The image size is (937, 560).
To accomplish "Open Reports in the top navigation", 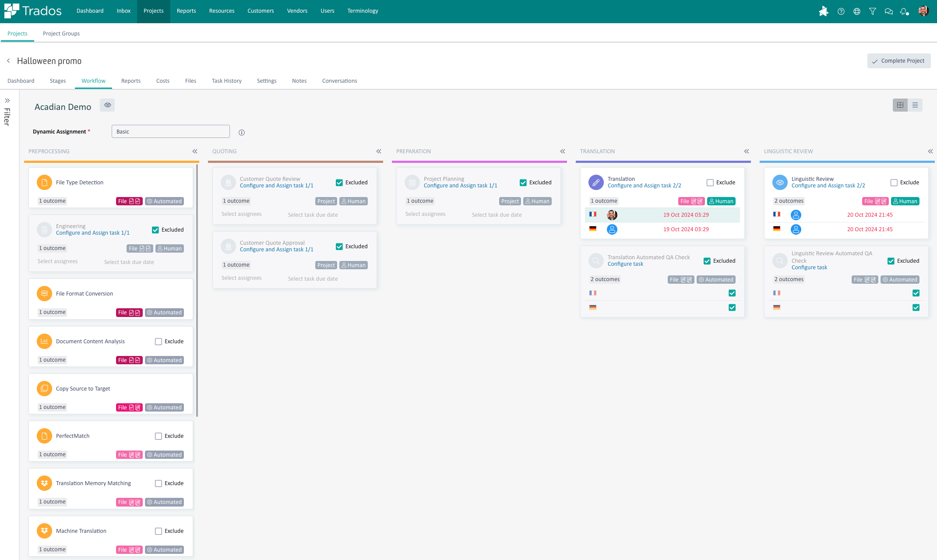I will pos(186,11).
